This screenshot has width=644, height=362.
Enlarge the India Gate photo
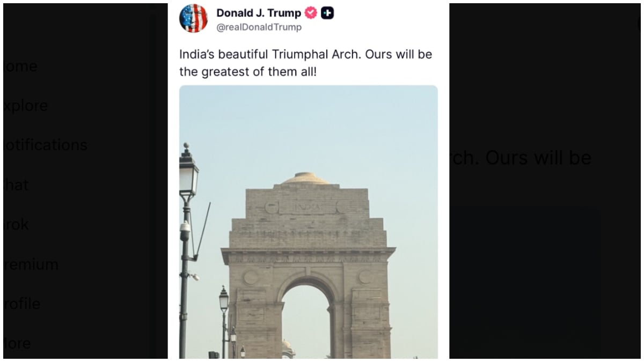pos(309,241)
